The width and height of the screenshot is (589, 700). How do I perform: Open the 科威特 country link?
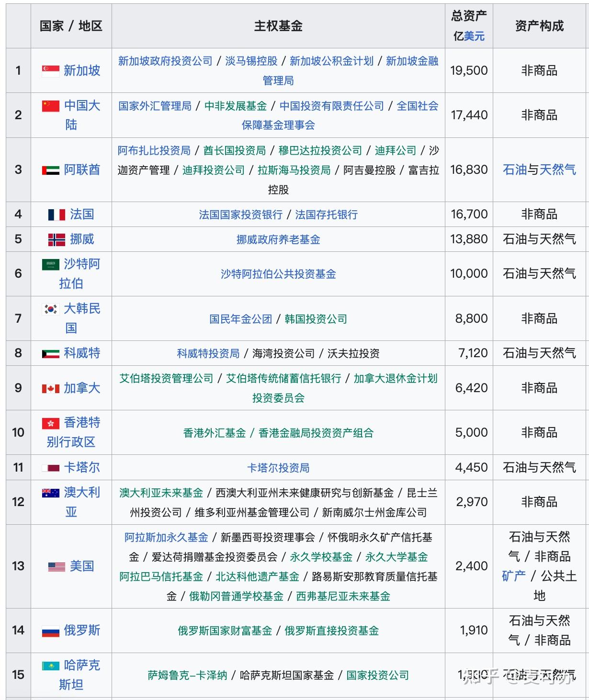pos(82,353)
